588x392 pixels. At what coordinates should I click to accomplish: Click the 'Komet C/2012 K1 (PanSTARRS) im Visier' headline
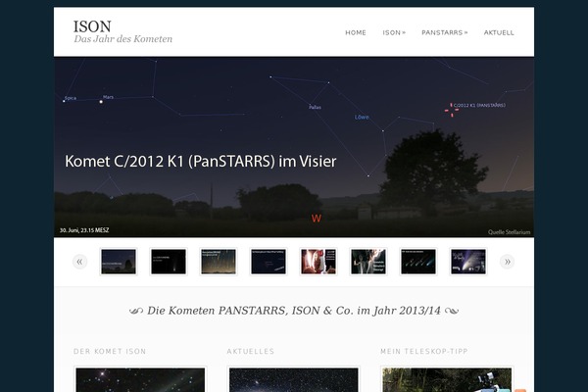(x=201, y=162)
